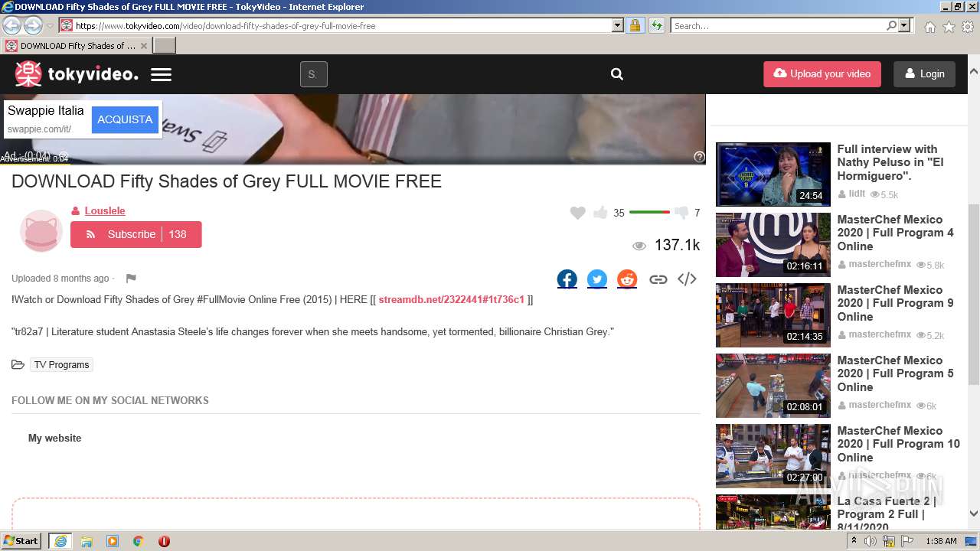Open the Windows Start menu
Viewport: 980px width, 551px height.
tap(21, 541)
